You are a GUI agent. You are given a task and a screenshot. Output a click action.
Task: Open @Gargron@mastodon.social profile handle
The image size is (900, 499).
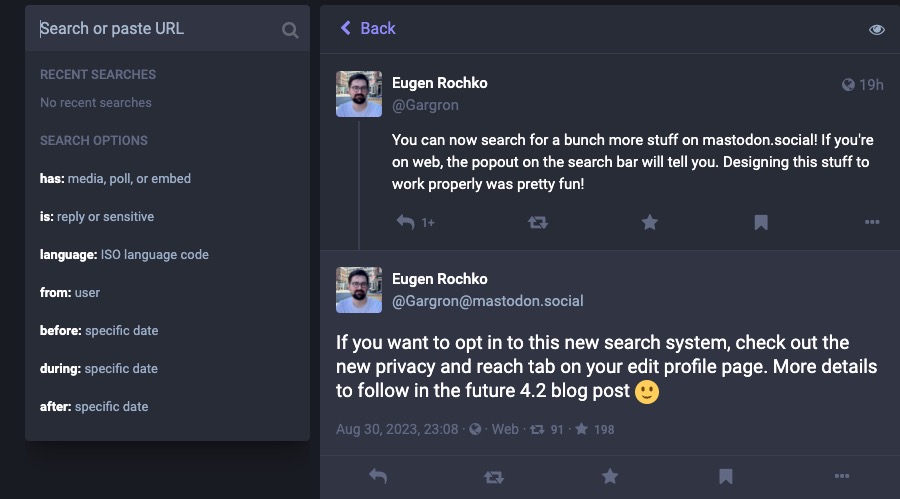[x=487, y=301]
